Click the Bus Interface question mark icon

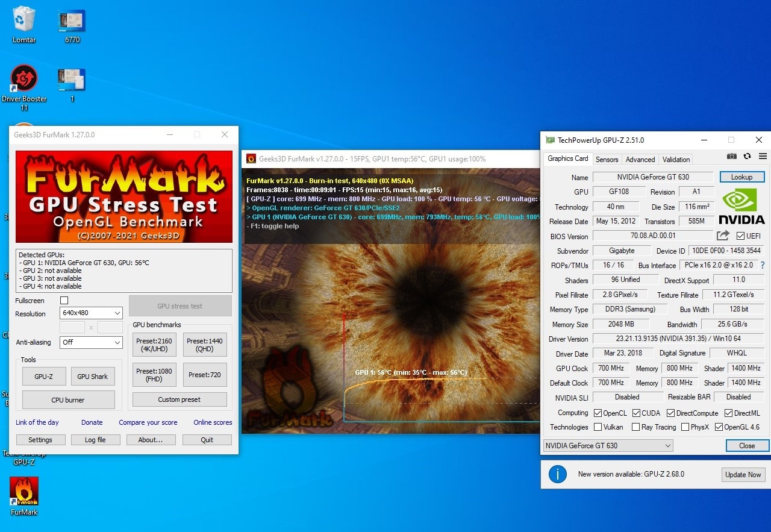coord(763,265)
